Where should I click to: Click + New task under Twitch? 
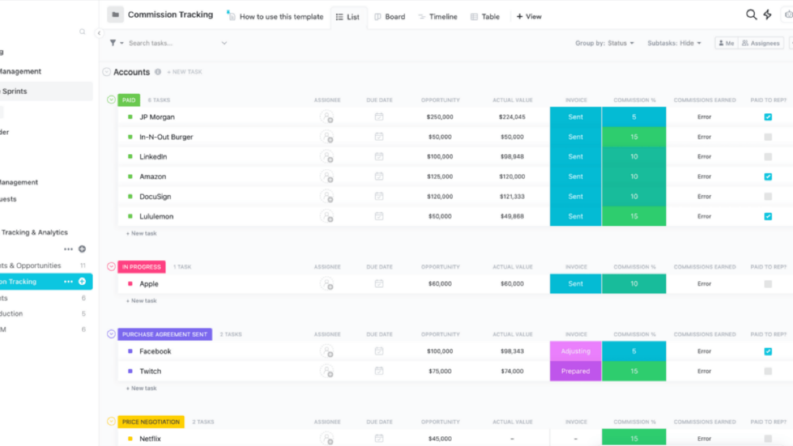(x=141, y=388)
